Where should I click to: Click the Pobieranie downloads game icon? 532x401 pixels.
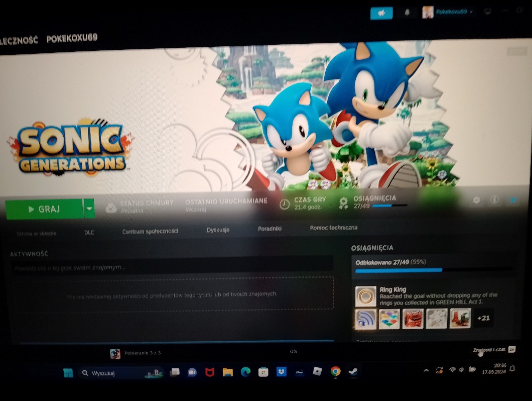click(115, 353)
